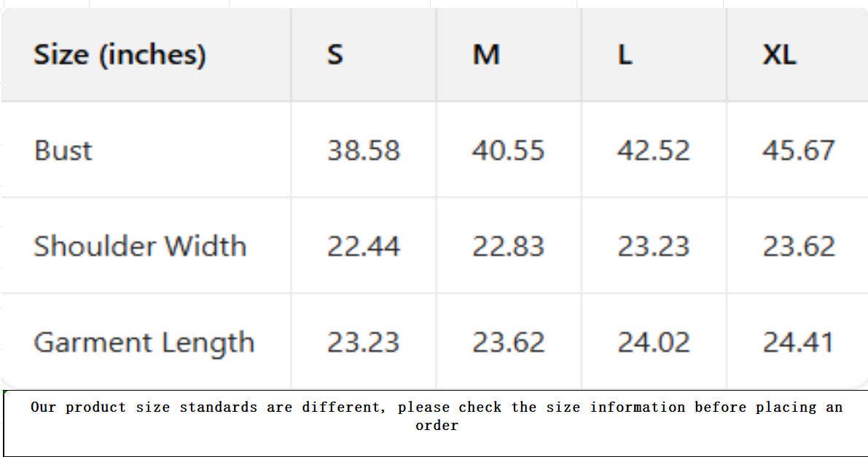This screenshot has height=457, width=868.
Task: Click the product size standards notice text
Action: point(437,416)
